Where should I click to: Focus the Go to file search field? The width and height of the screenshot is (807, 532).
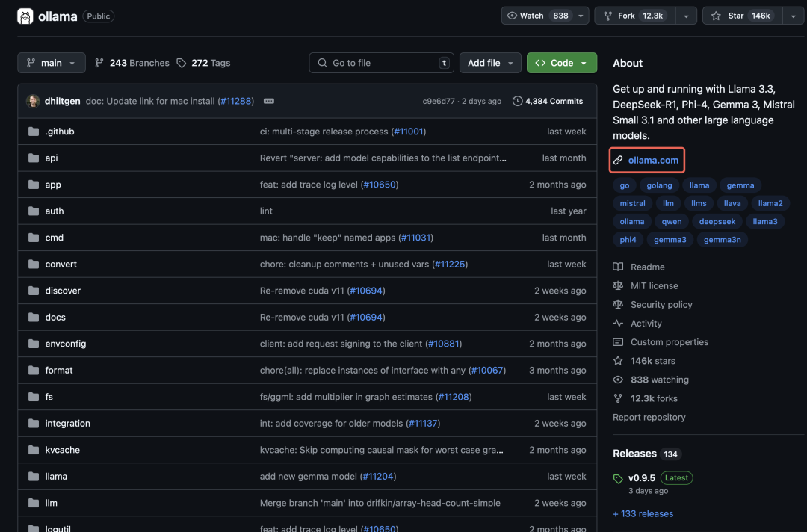pyautogui.click(x=381, y=63)
